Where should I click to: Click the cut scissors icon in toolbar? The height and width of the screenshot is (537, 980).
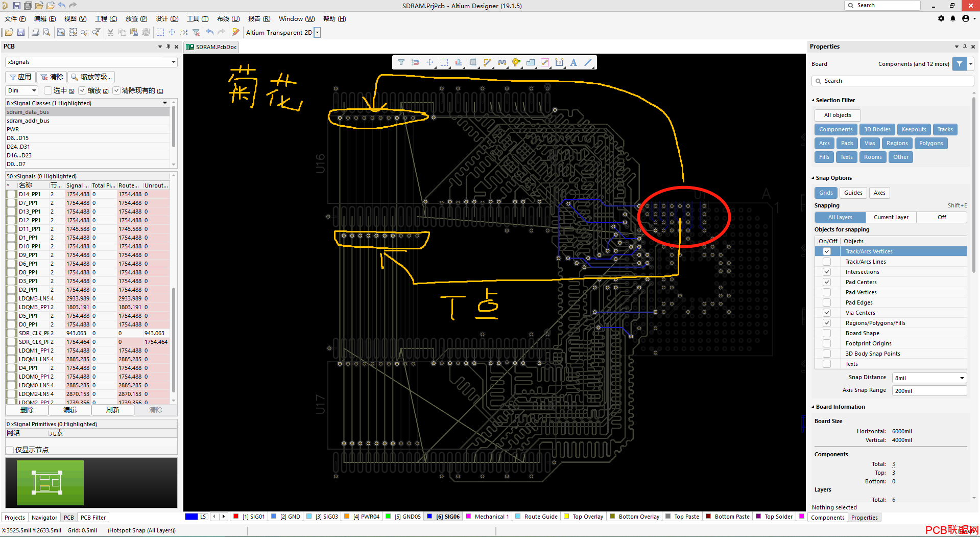coord(110,32)
